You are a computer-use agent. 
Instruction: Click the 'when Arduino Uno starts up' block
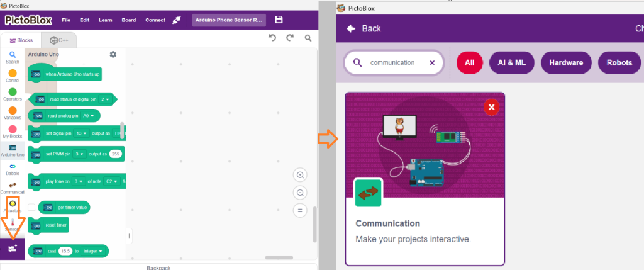click(65, 74)
